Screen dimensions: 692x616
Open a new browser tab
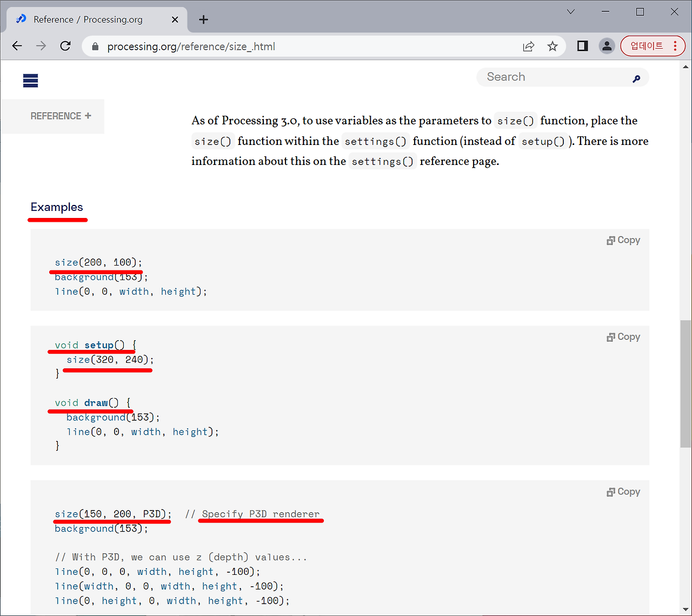tap(203, 19)
